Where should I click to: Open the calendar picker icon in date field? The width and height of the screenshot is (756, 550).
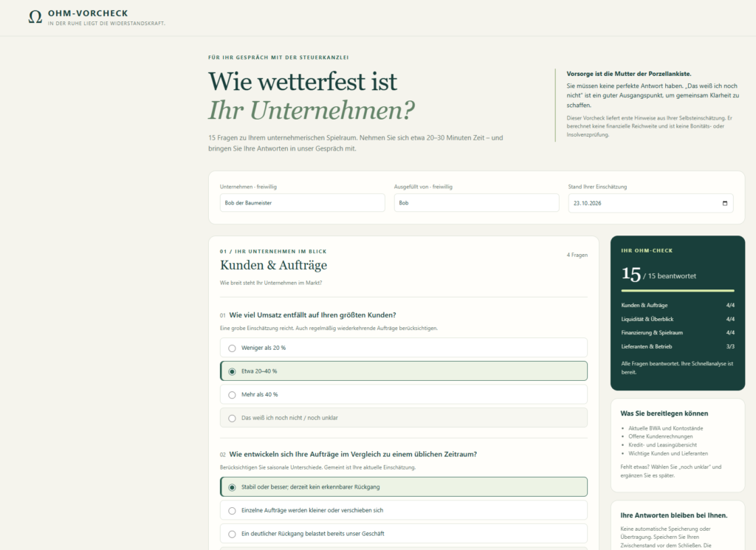coord(725,203)
